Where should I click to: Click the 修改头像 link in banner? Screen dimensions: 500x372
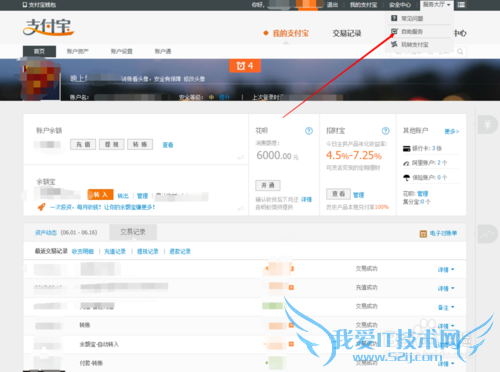tap(194, 79)
